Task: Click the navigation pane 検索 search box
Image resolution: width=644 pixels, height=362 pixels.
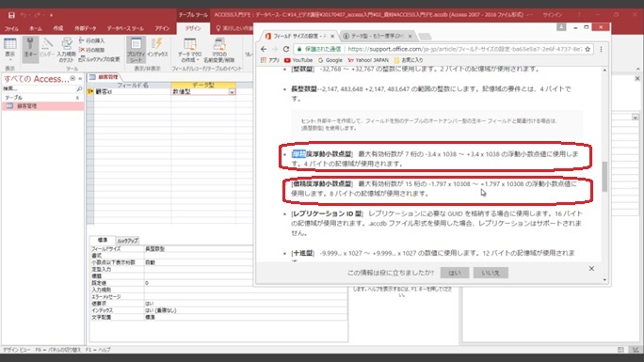Action: [x=39, y=88]
